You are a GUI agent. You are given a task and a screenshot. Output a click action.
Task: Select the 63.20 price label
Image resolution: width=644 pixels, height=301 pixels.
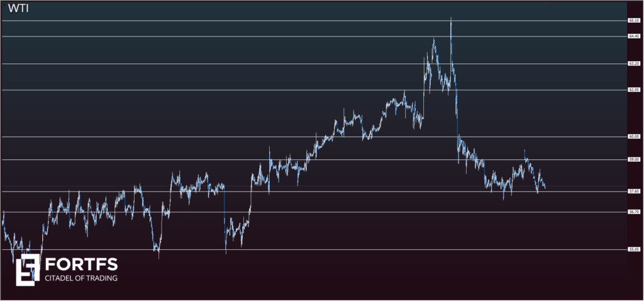point(634,64)
